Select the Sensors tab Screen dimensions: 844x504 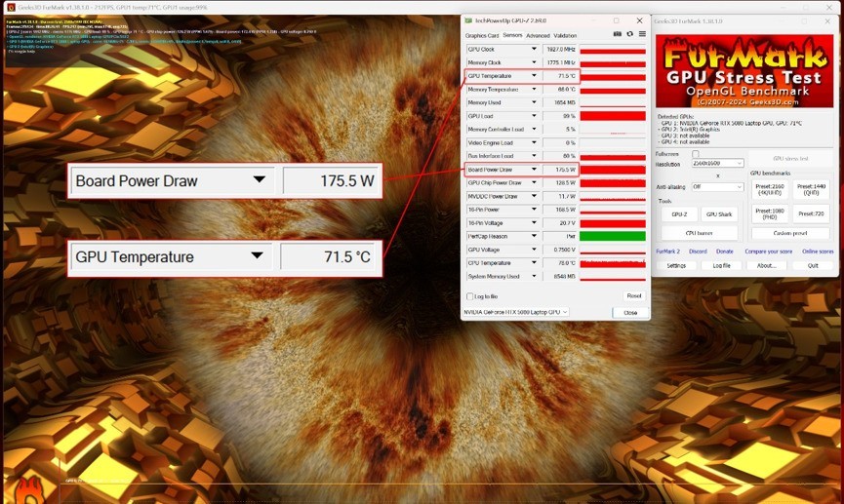[512, 35]
